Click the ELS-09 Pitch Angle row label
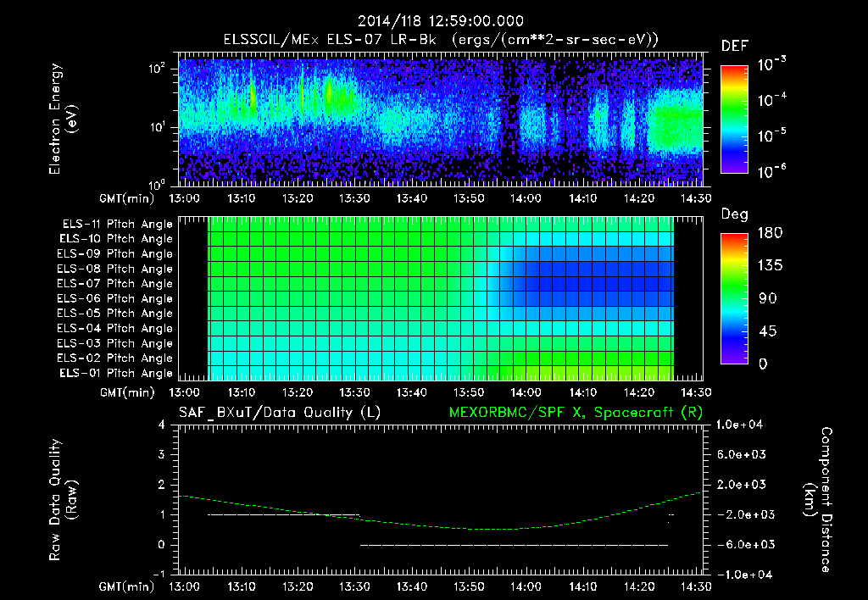The width and height of the screenshot is (868, 600). tap(114, 254)
